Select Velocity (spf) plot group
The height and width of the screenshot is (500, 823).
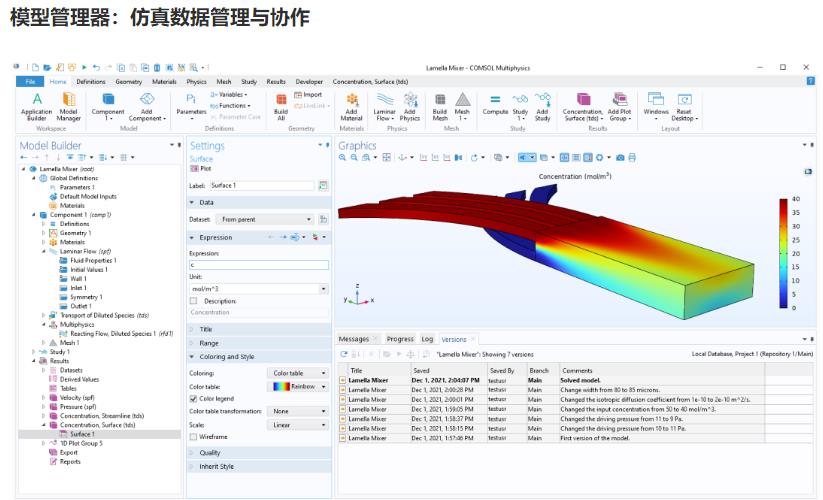pyautogui.click(x=72, y=398)
